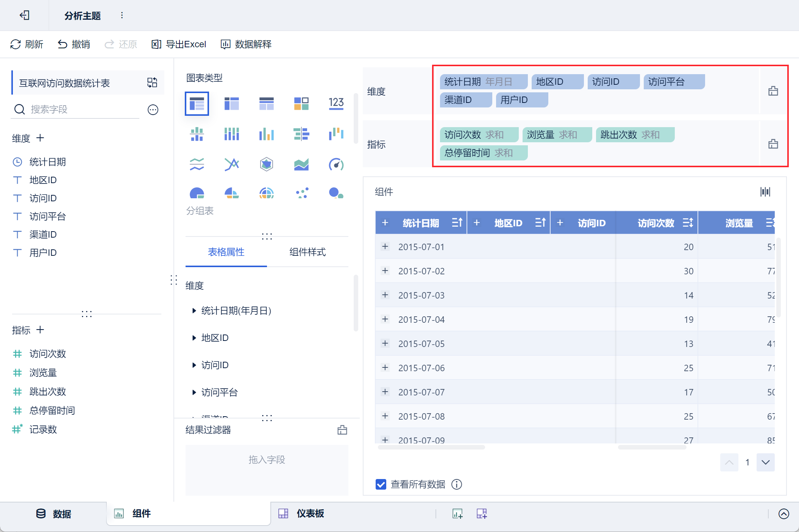Uncheck the 查看所有数据 checkbox

(381, 484)
